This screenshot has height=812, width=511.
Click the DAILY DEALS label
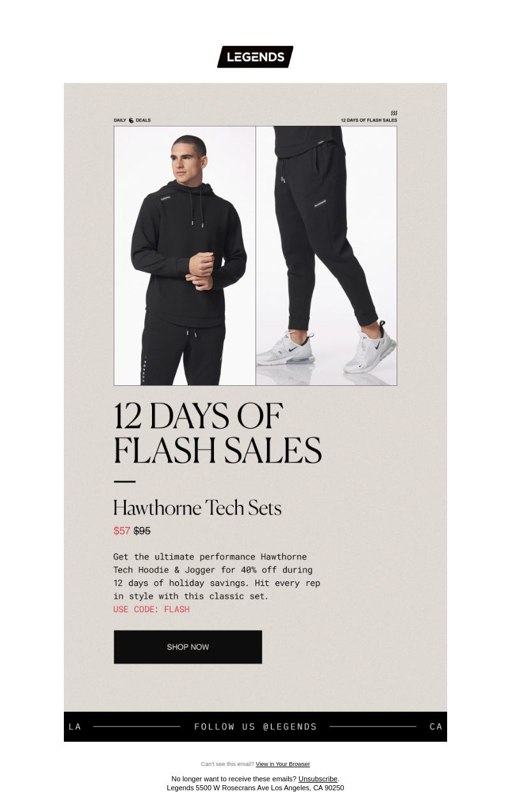(132, 120)
